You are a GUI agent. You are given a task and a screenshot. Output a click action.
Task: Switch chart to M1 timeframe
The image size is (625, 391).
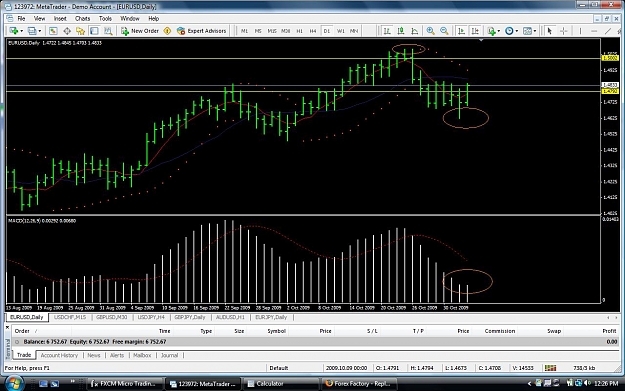tap(244, 31)
